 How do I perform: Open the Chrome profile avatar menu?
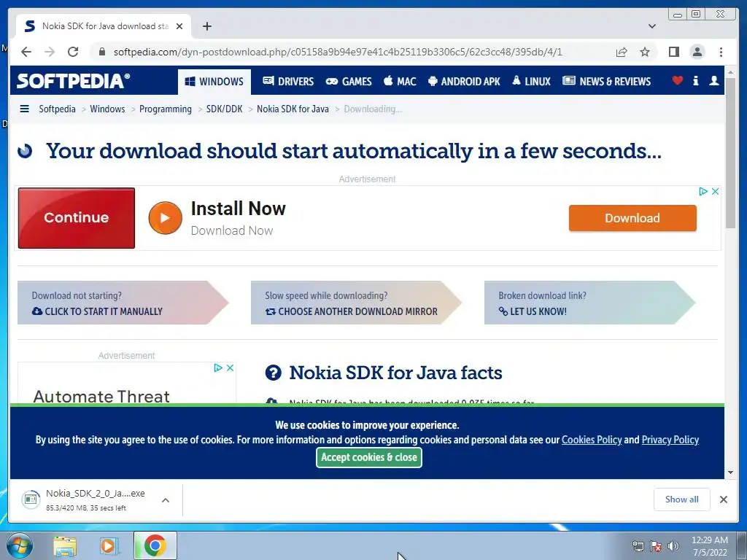697,52
